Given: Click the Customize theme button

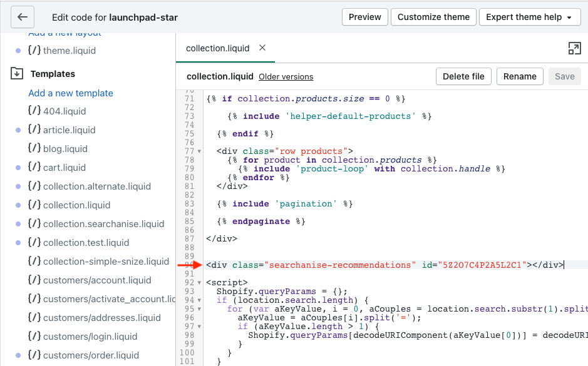Looking at the screenshot, I should pos(433,18).
